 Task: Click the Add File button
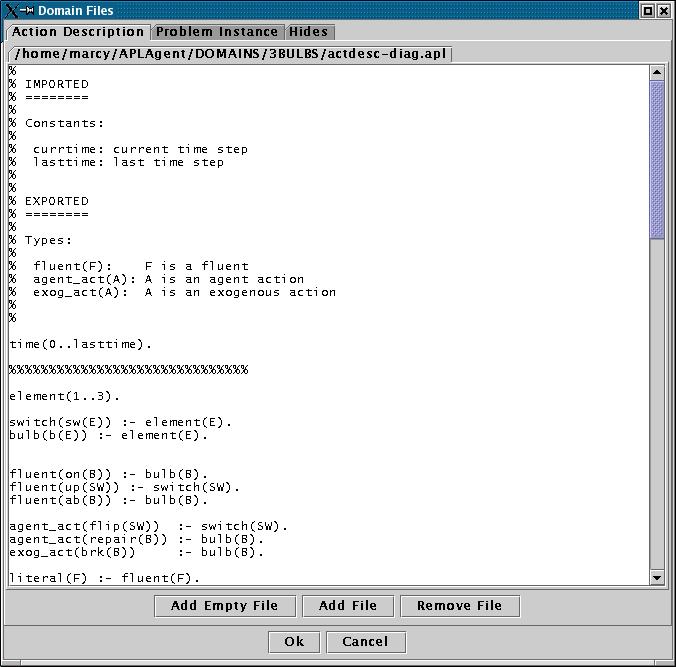pyautogui.click(x=347, y=605)
